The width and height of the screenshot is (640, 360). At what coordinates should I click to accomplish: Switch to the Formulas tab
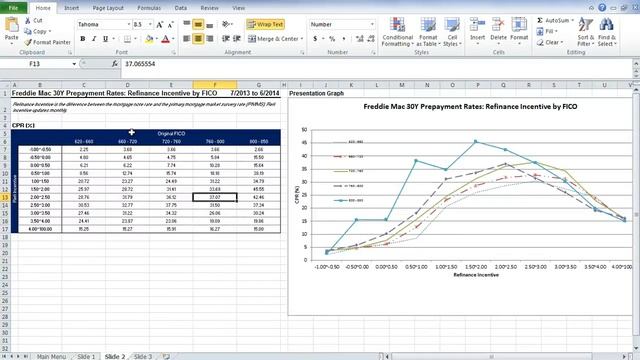[x=149, y=8]
